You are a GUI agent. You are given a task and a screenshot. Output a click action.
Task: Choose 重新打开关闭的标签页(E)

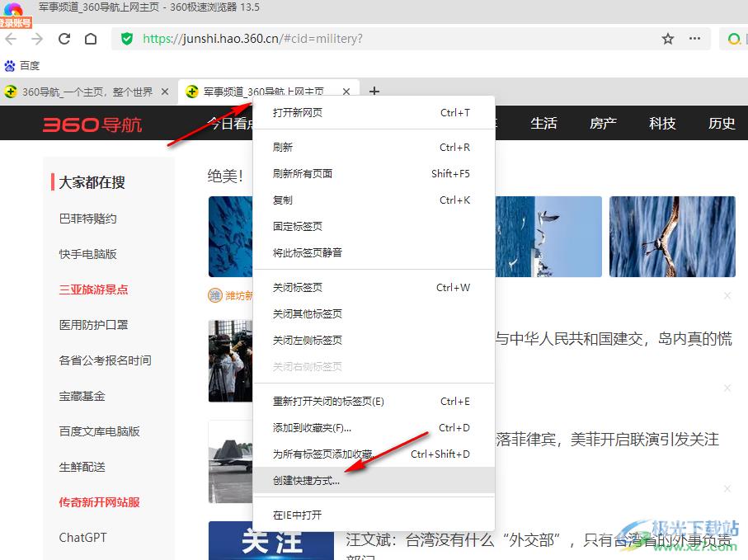374,402
